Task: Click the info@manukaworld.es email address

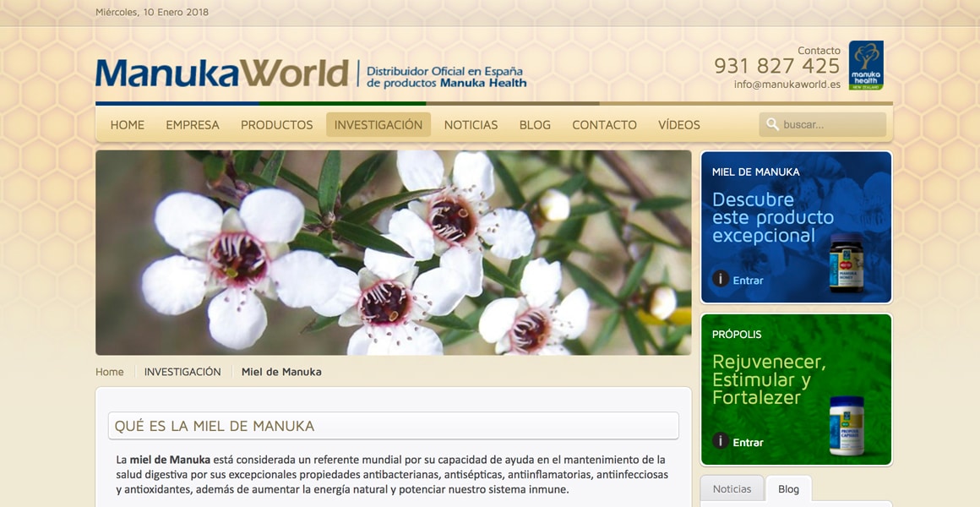Action: [787, 84]
